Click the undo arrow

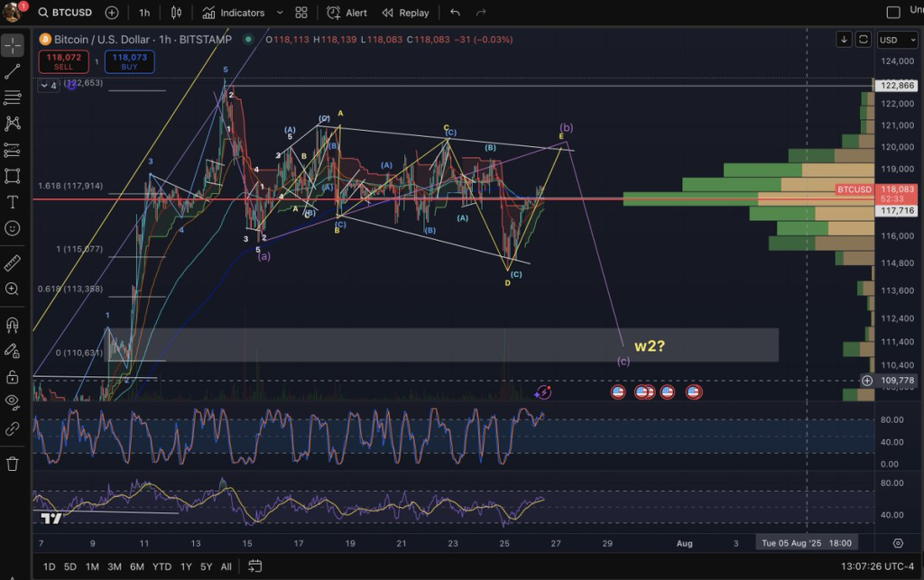tap(455, 13)
